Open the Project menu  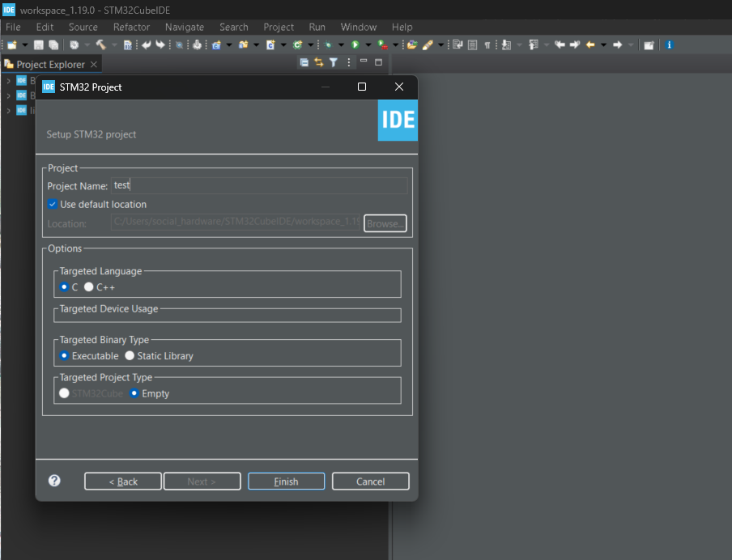point(279,27)
